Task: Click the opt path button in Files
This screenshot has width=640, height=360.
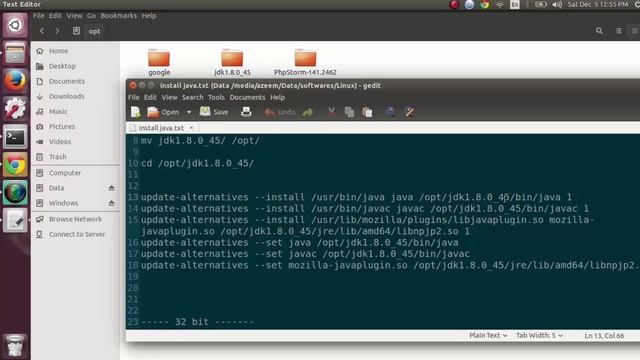Action: tap(94, 31)
